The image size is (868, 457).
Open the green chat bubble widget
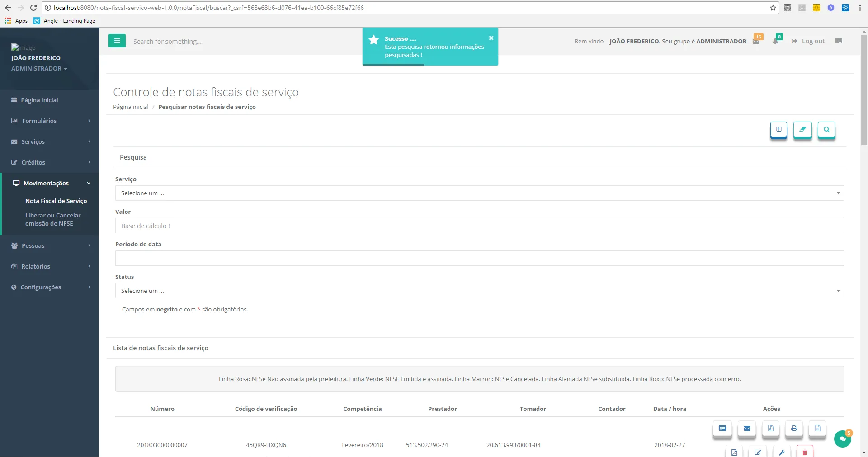coord(842,438)
